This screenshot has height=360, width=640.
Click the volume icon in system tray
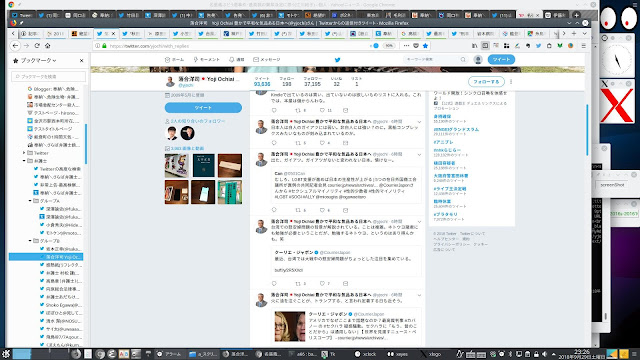[544, 354]
